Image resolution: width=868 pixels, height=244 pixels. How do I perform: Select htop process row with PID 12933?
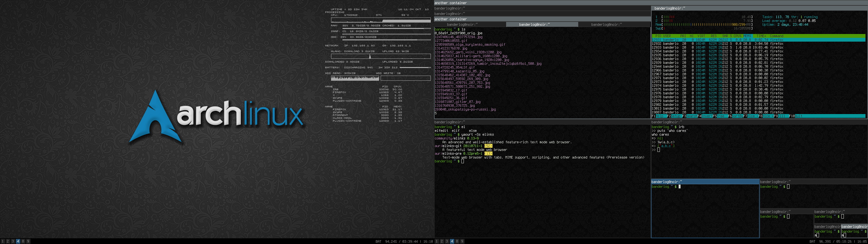click(758, 48)
